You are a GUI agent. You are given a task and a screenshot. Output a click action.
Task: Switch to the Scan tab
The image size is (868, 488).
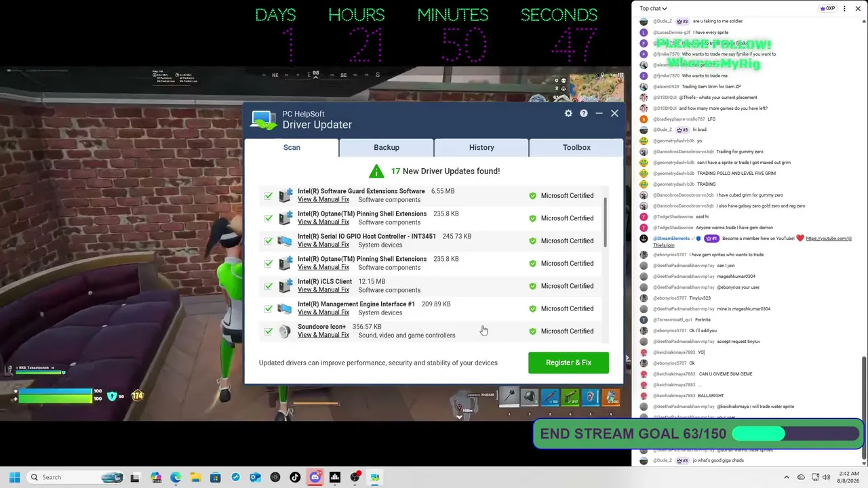point(292,147)
